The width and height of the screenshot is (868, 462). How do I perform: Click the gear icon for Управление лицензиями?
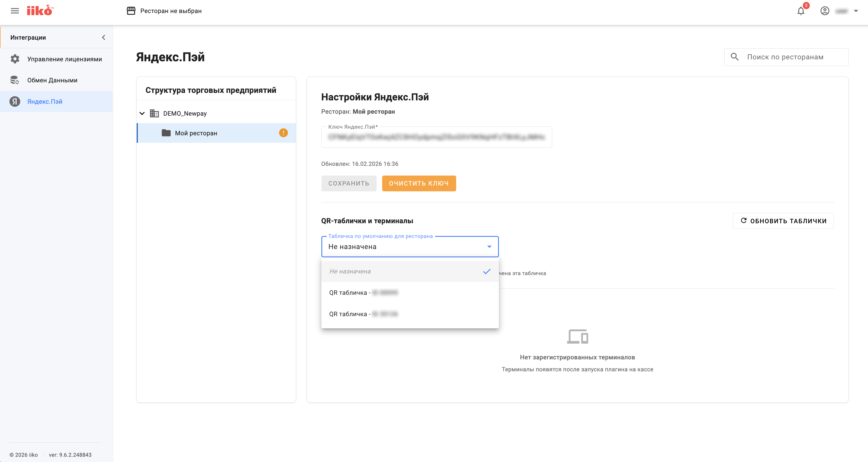(15, 59)
